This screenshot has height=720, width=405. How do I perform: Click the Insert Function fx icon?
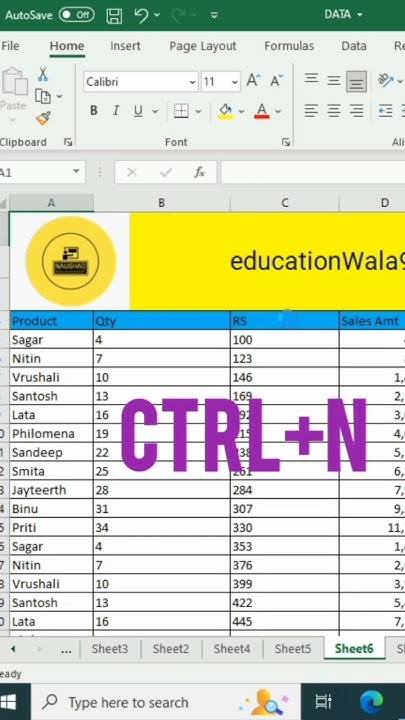click(200, 172)
